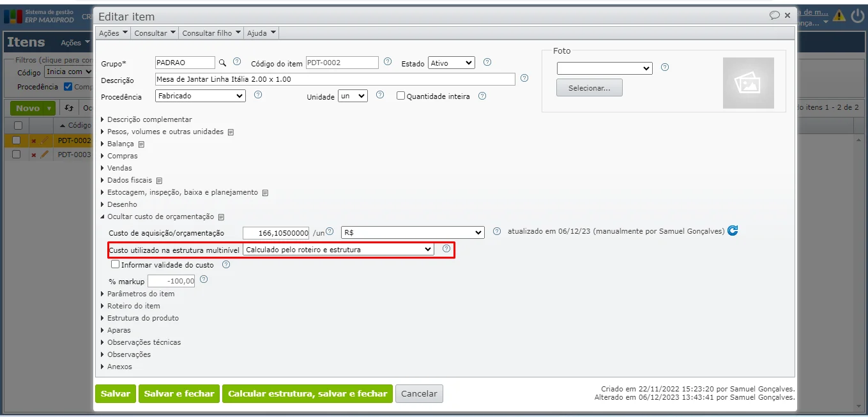Click the Código do item field
868x417 pixels.
click(342, 63)
